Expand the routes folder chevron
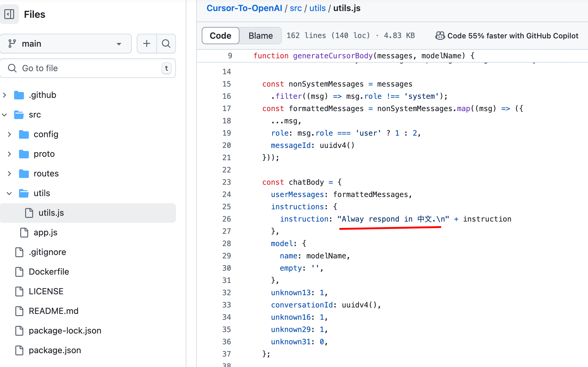The width and height of the screenshot is (588, 367). (10, 174)
